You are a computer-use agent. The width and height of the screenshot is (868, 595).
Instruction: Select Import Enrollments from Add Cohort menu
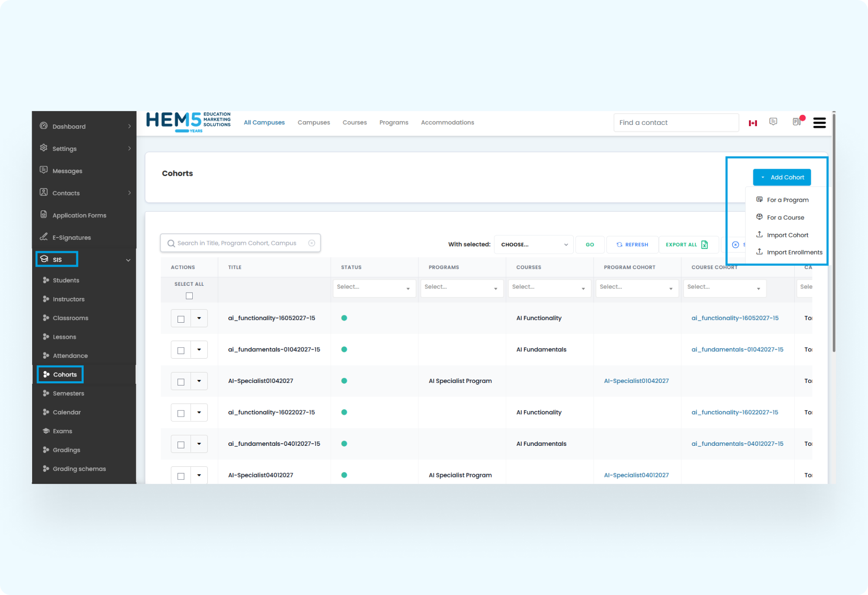pos(794,252)
